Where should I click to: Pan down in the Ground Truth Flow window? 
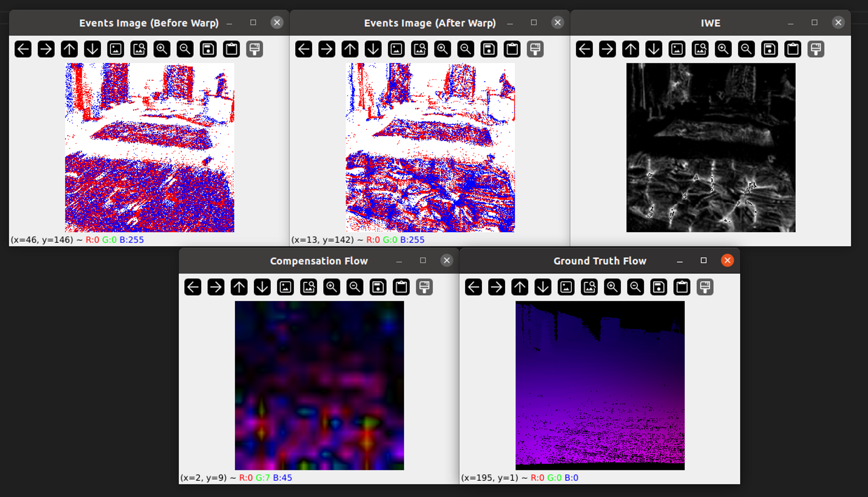coord(543,287)
